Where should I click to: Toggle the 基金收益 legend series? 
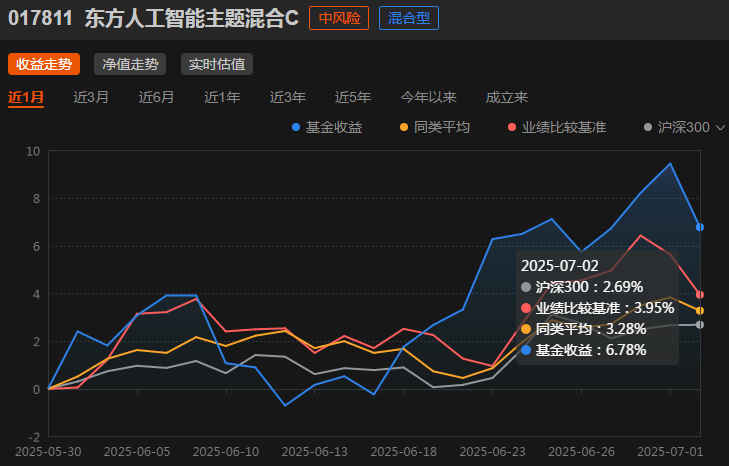pyautogui.click(x=327, y=127)
